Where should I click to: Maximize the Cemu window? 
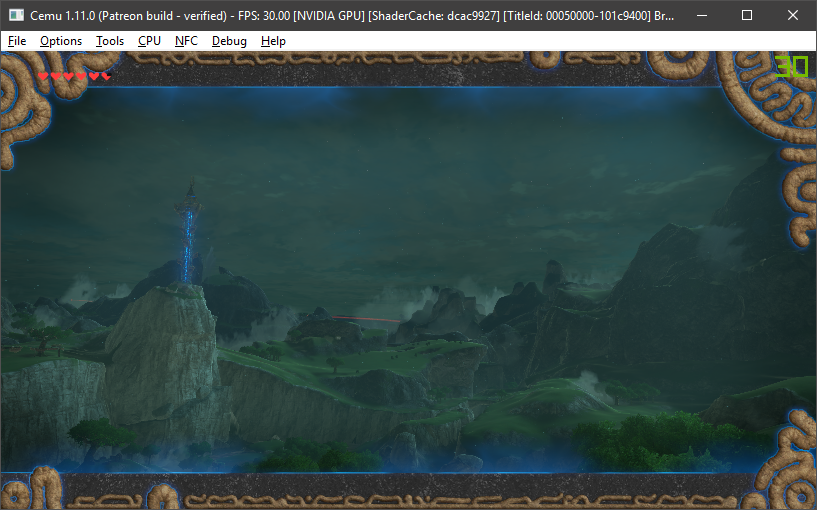747,15
